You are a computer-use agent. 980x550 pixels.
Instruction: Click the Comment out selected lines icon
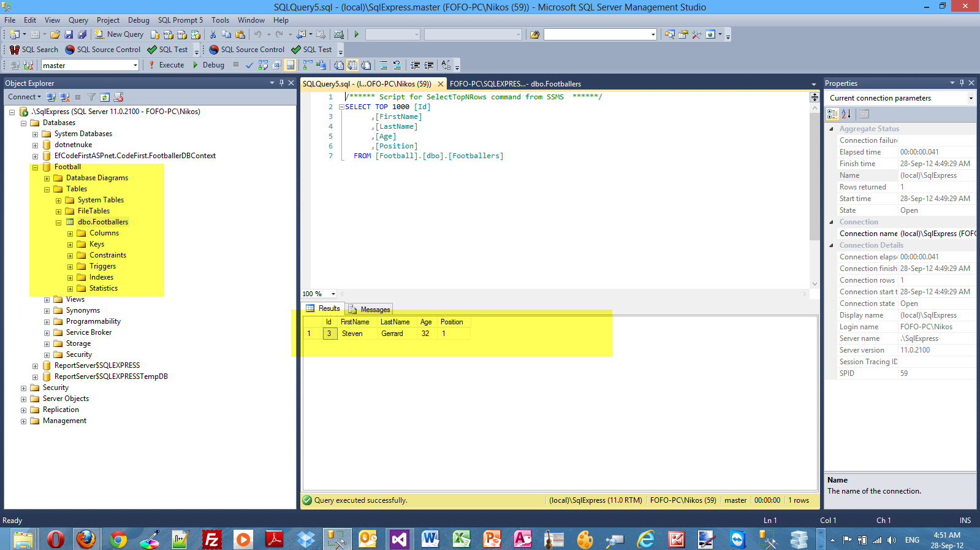tap(384, 65)
